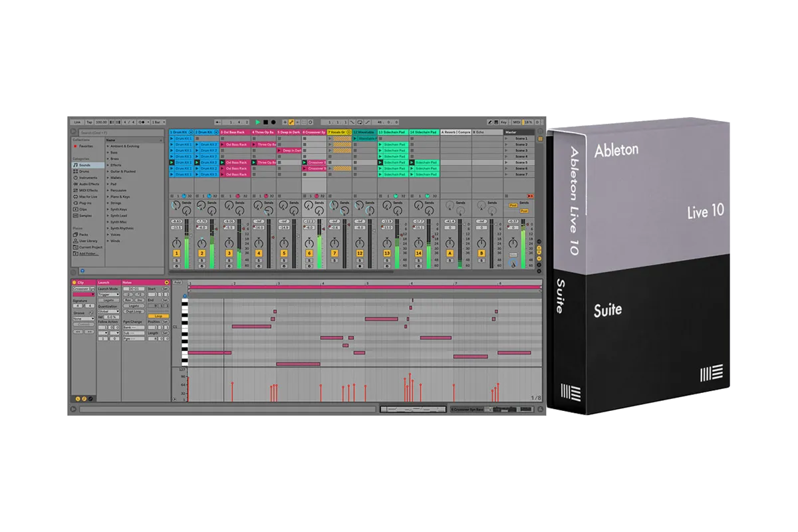Image resolution: width=798 pixels, height=532 pixels.
Task: Expand the Piano & Keys folder
Action: click(x=108, y=196)
